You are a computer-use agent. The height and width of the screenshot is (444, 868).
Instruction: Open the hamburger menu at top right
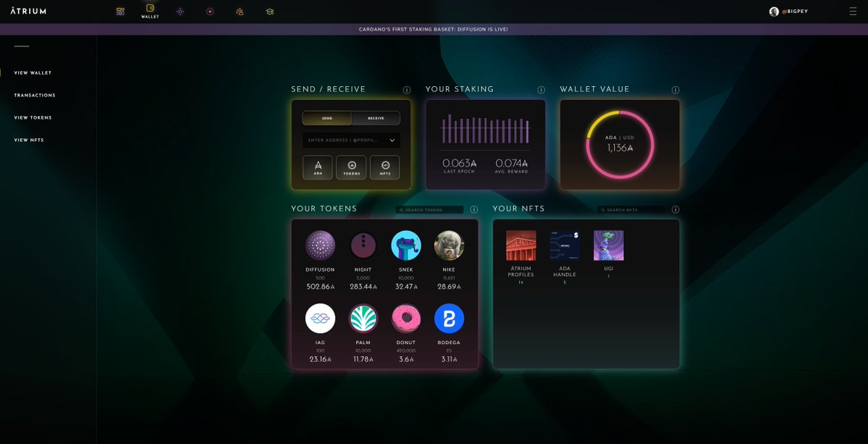click(853, 12)
